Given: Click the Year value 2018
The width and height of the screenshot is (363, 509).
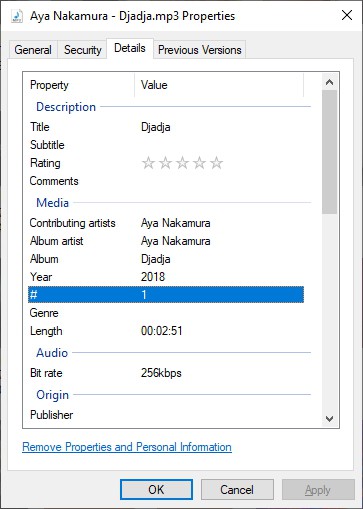Looking at the screenshot, I should 153,277.
